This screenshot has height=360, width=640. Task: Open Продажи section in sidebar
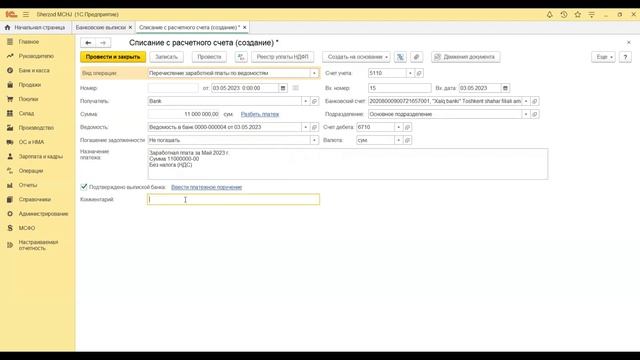29,85
